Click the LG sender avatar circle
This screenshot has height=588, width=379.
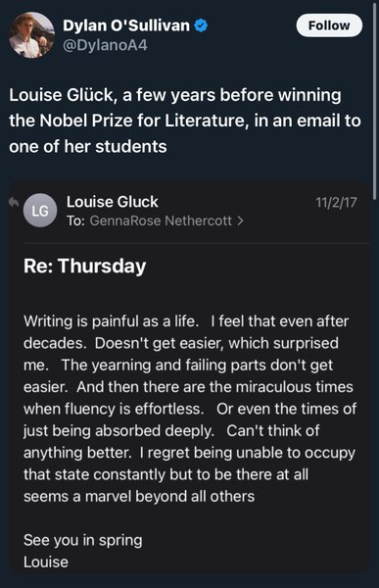click(x=40, y=211)
